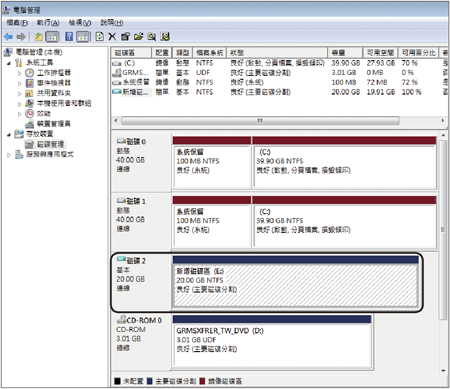Select the 新增磁碟區 (E:) partition on 磁碟 2
The image size is (450, 389).
[x=295, y=282]
